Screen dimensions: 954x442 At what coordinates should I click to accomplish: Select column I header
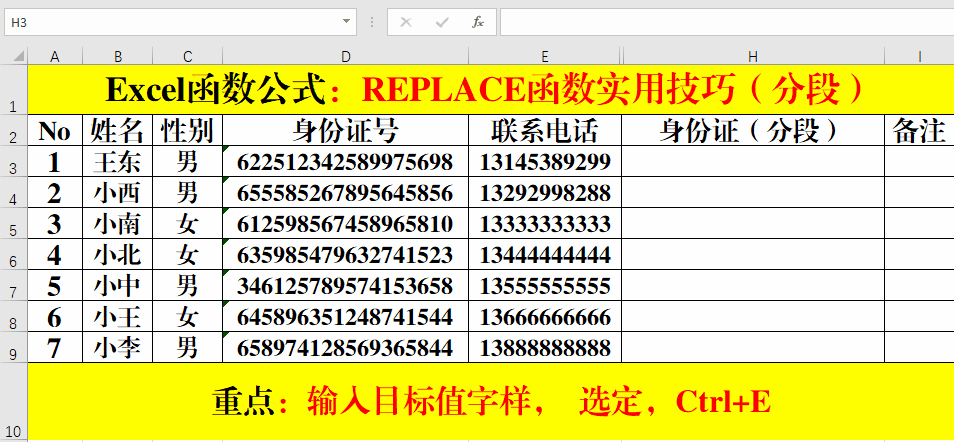click(919, 57)
